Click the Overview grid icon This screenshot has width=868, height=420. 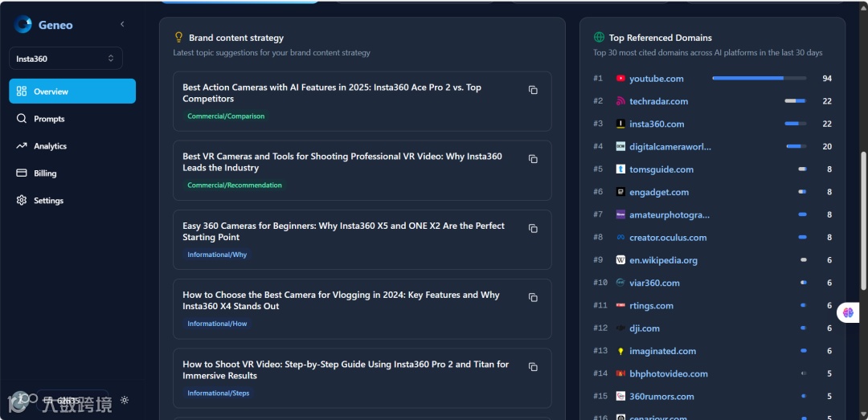(x=22, y=92)
